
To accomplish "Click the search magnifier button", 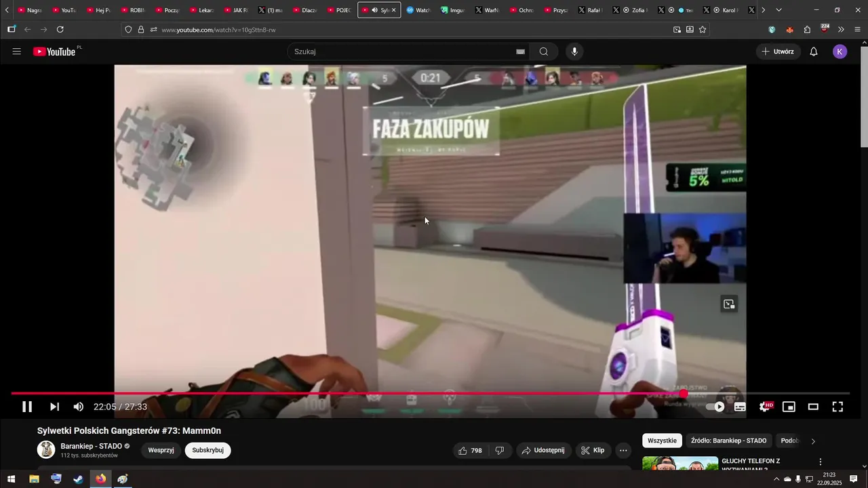I will coord(544,52).
